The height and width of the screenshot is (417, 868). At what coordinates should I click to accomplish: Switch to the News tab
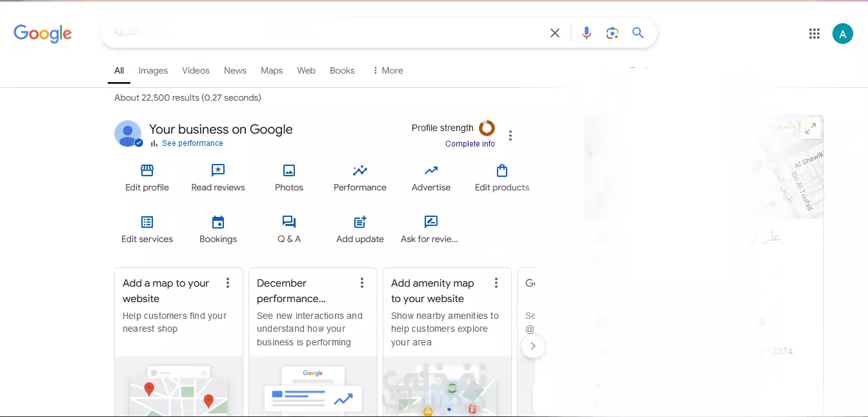coord(235,70)
